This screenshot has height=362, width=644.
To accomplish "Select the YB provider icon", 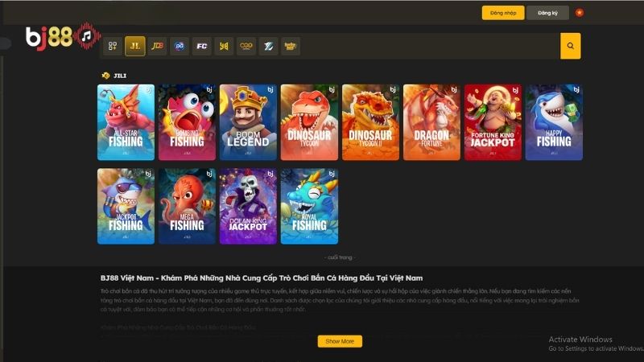I will [x=224, y=46].
